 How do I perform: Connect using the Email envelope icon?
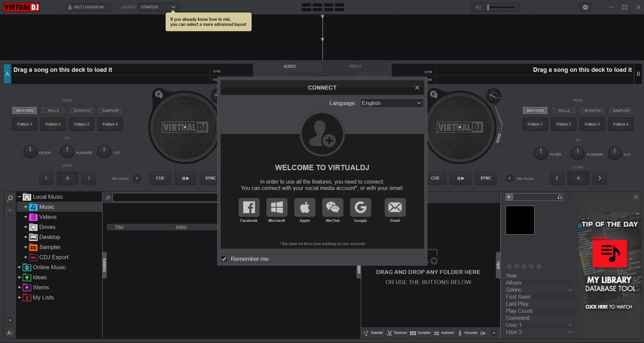[395, 207]
